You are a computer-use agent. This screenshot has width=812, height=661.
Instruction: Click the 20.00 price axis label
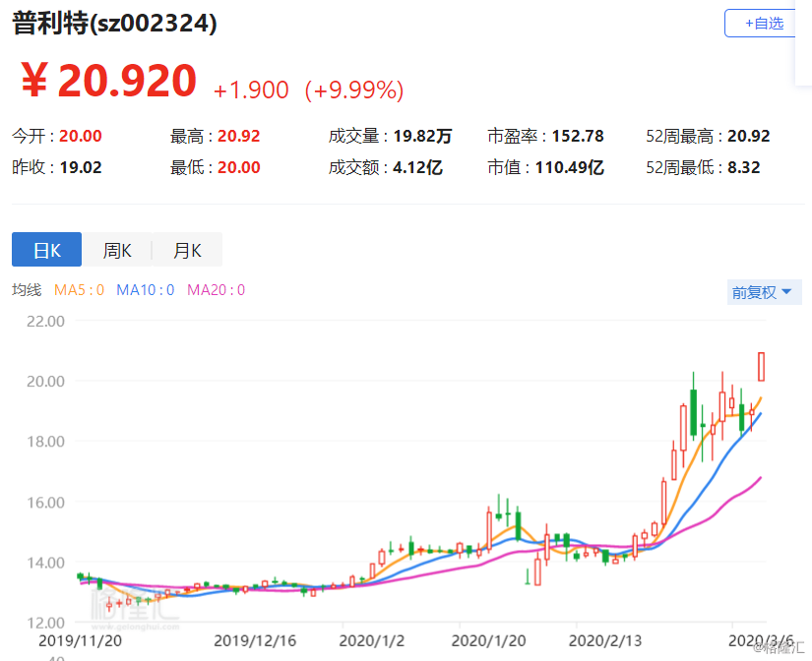45,382
